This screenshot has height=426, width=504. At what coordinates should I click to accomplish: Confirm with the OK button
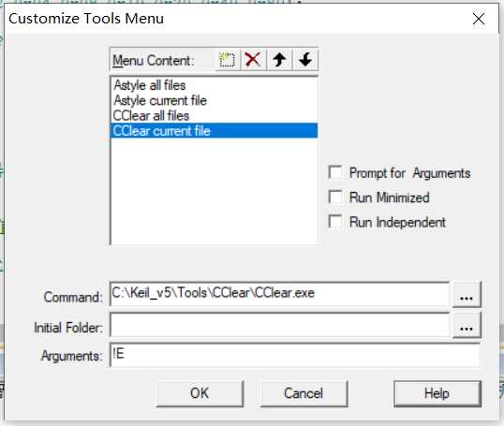click(200, 393)
